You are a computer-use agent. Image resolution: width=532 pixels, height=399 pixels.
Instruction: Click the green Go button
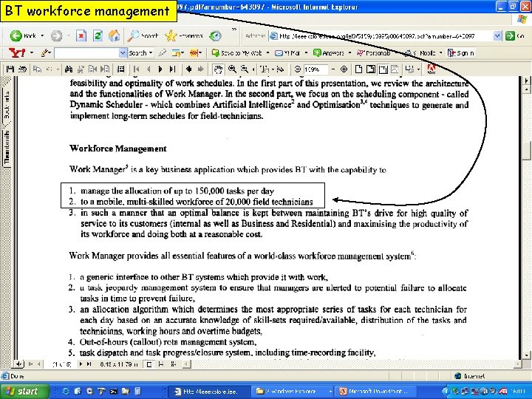point(515,36)
